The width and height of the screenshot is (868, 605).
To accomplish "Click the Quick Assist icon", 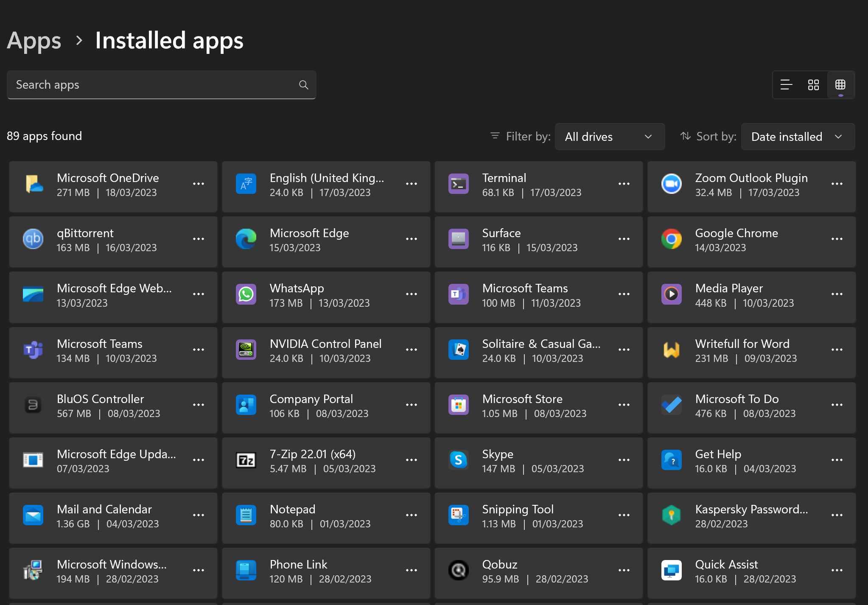I will point(672,571).
